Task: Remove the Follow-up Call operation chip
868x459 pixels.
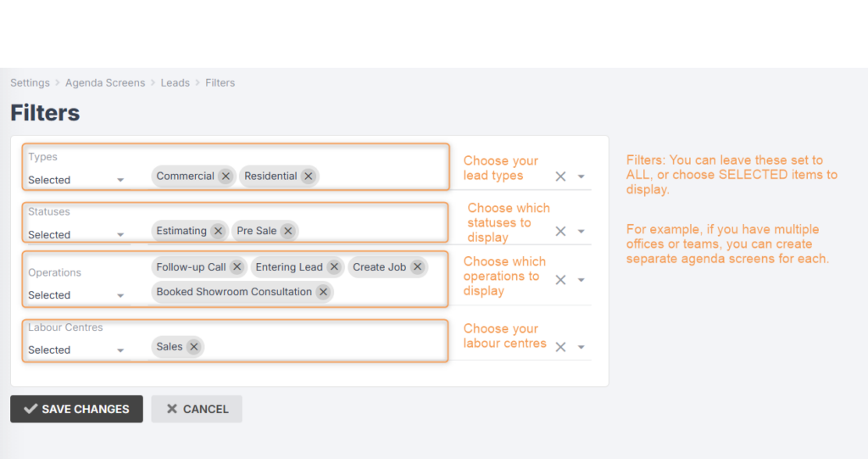Action: [237, 267]
